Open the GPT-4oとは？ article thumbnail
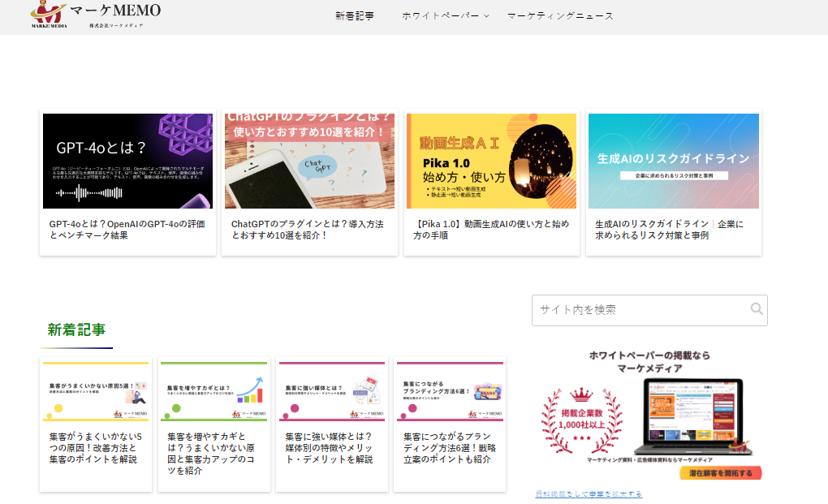Viewport: 828px width, 504px height. [x=127, y=161]
